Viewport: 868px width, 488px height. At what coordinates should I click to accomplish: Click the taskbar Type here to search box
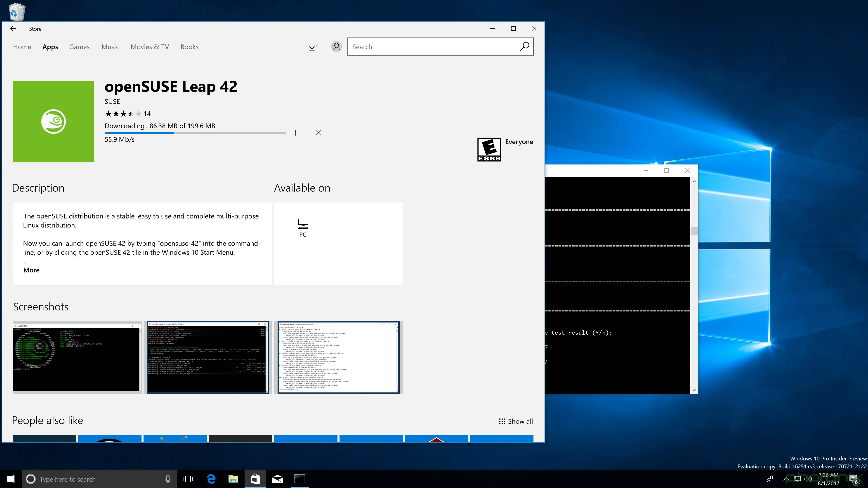(x=99, y=479)
